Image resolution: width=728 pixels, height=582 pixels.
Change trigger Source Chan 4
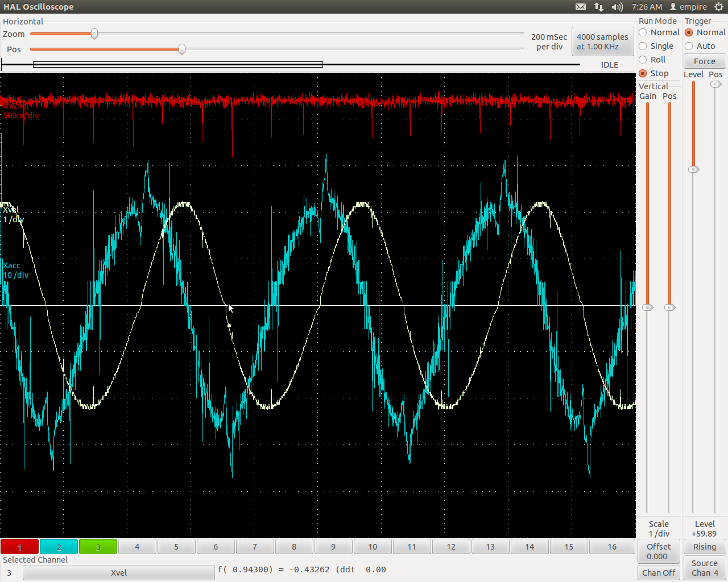pyautogui.click(x=705, y=568)
